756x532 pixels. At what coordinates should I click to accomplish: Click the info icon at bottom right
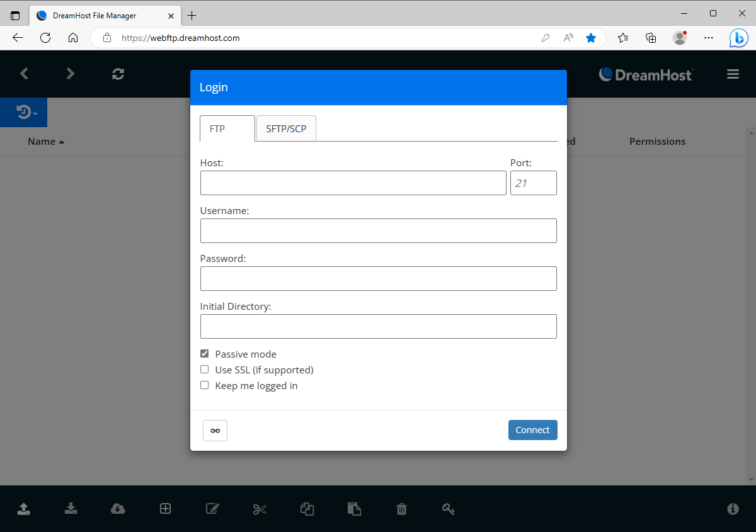733,509
